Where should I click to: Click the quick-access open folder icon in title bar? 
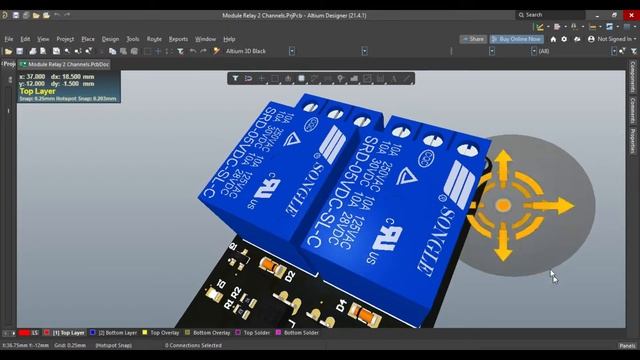coord(36,15)
